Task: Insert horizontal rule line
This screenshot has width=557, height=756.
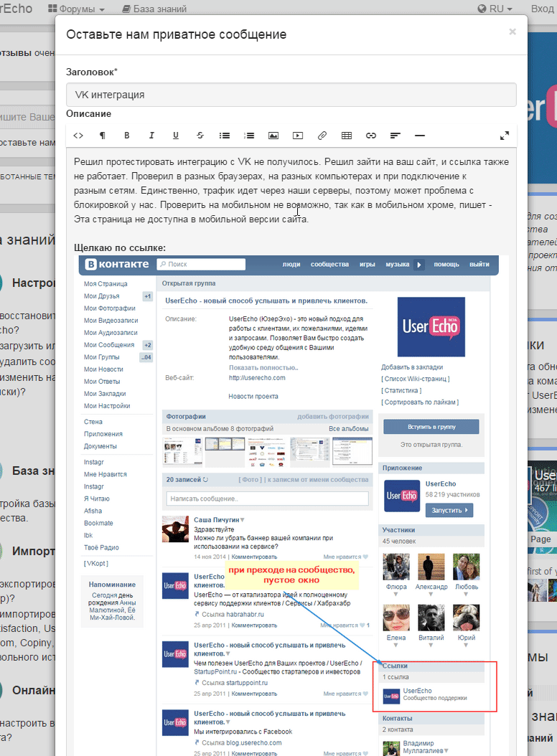Action: pos(420,136)
